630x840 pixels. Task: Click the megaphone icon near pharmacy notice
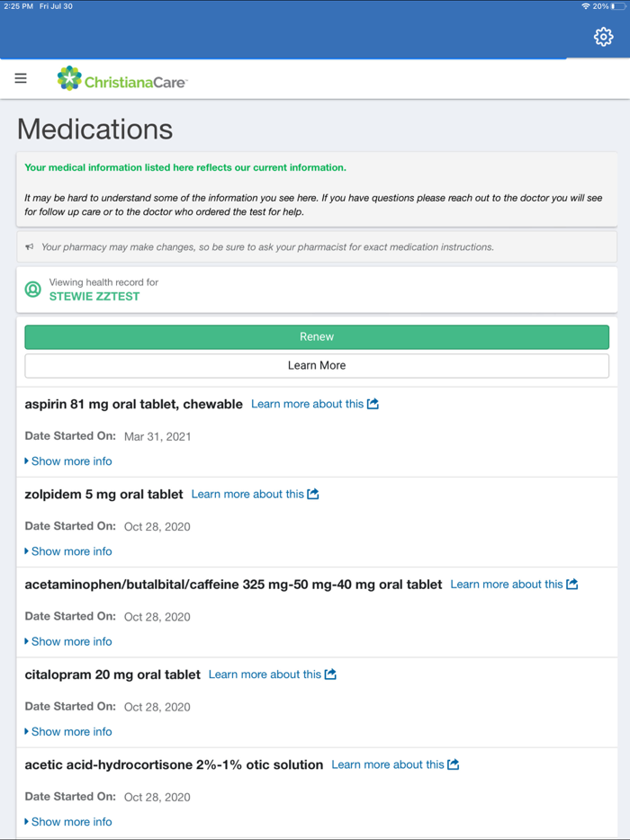tap(30, 246)
